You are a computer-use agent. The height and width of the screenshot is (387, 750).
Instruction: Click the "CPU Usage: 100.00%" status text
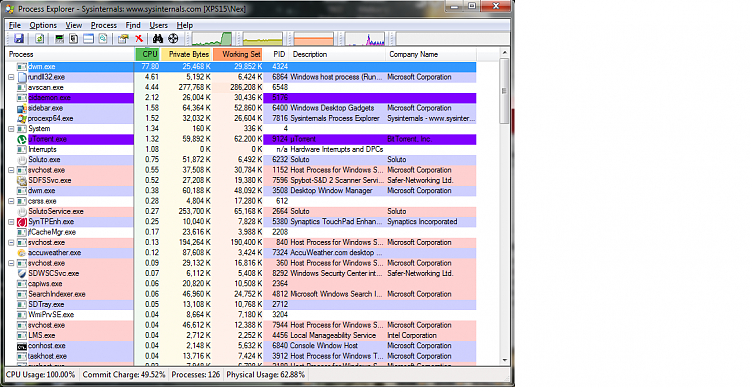pyautogui.click(x=41, y=375)
